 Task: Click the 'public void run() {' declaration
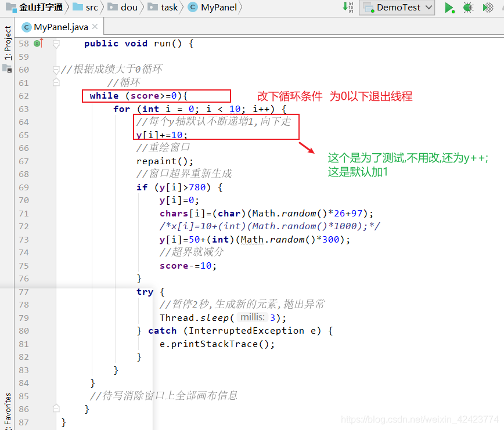coord(139,44)
